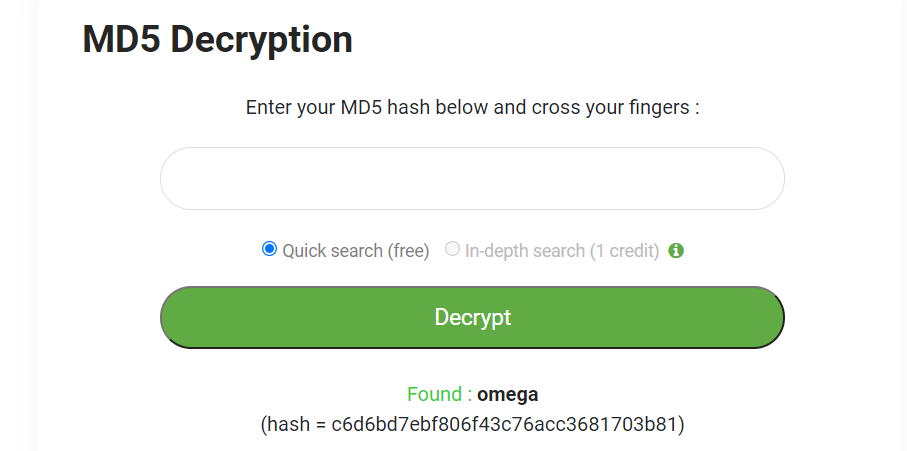Click the word "Decrypt" on the green button
Screen dimensions: 907x451
(472, 317)
